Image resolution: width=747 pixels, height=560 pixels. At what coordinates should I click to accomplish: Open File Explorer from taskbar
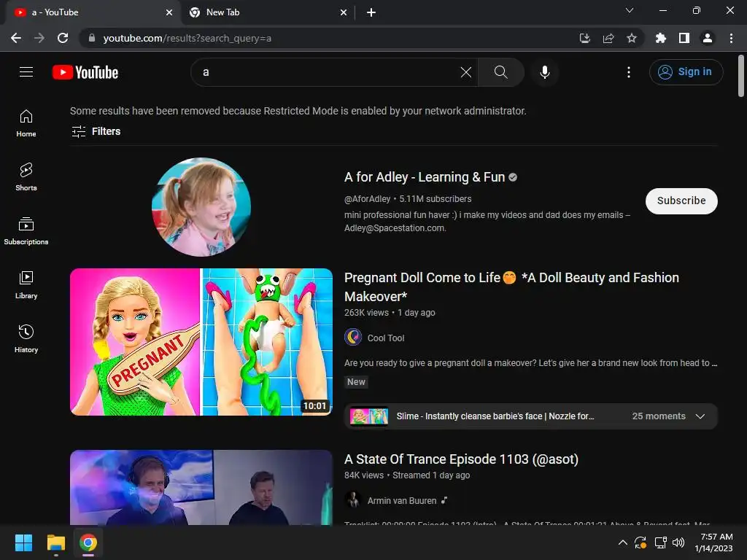point(55,542)
